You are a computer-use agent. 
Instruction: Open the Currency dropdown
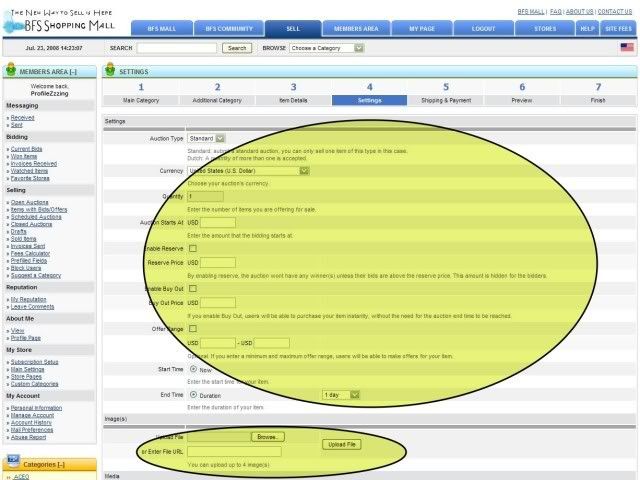coord(248,171)
